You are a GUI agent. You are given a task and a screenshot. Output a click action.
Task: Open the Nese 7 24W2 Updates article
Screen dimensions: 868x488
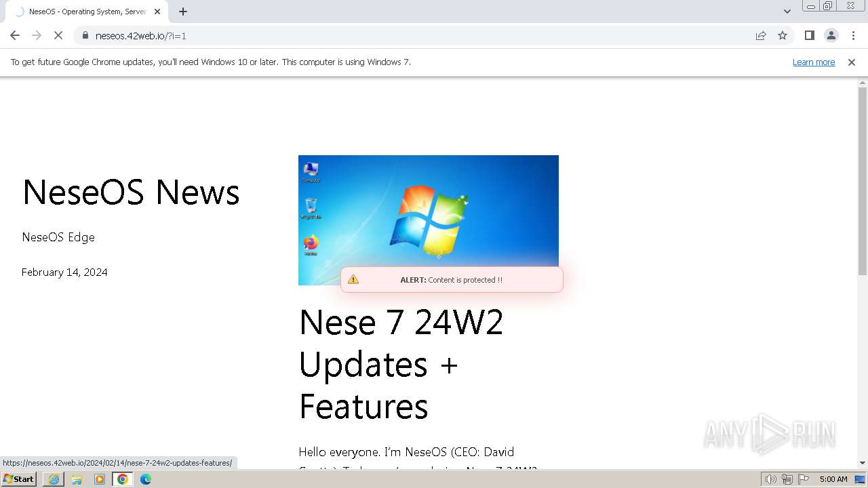(401, 364)
